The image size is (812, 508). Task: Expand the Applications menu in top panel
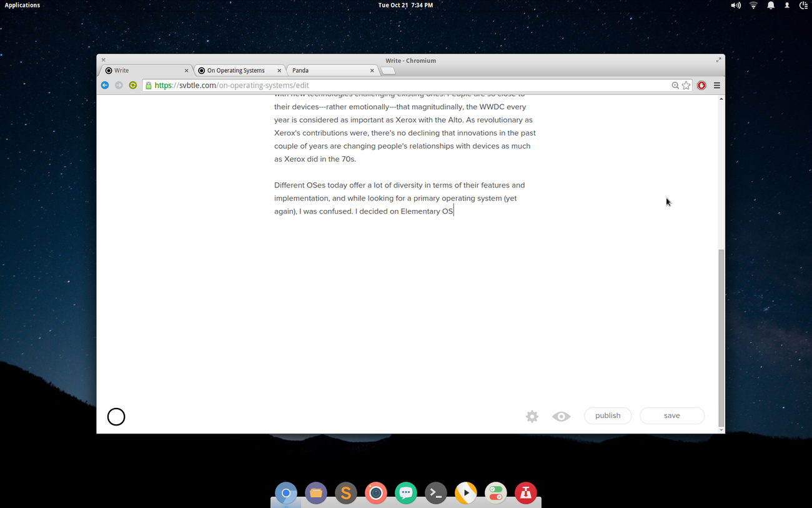22,5
